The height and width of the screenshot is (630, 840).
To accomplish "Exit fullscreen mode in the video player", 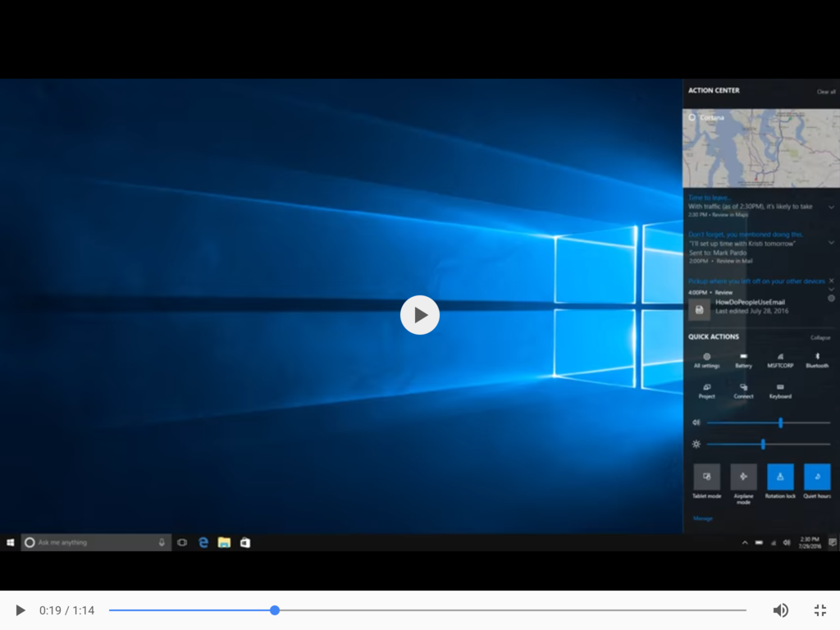I will click(x=819, y=610).
